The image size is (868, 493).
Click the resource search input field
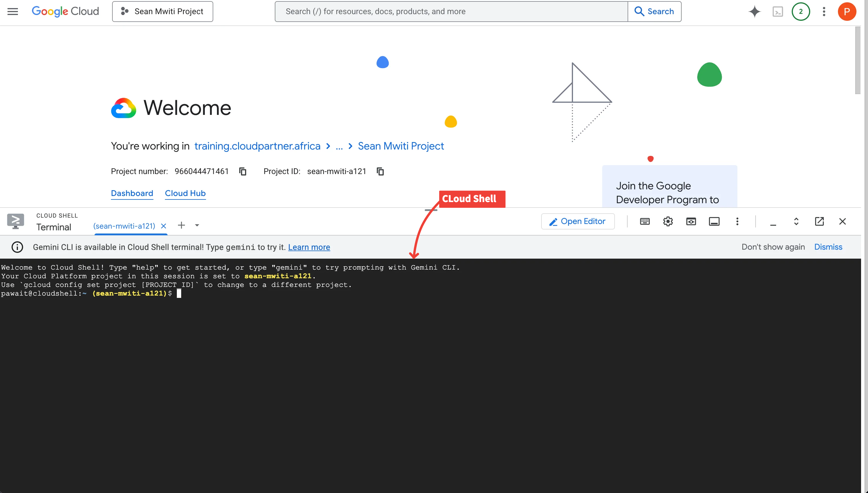tap(451, 12)
